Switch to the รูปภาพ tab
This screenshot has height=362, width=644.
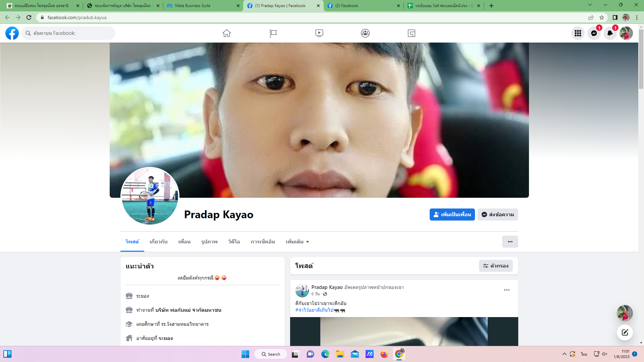point(209,242)
